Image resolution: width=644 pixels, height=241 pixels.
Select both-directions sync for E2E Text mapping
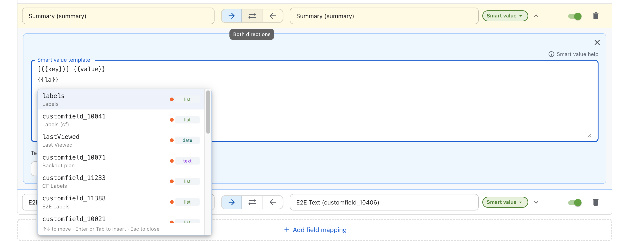tap(252, 202)
